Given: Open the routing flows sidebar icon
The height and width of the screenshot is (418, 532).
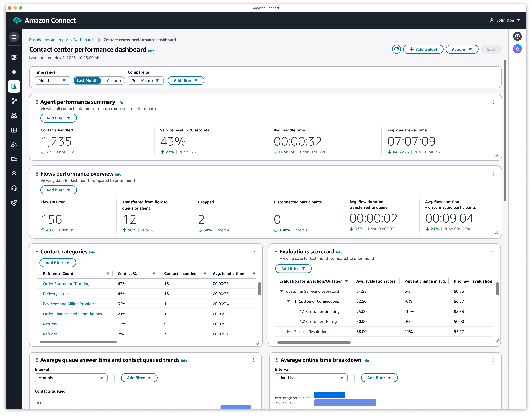Looking at the screenshot, I should pyautogui.click(x=14, y=101).
